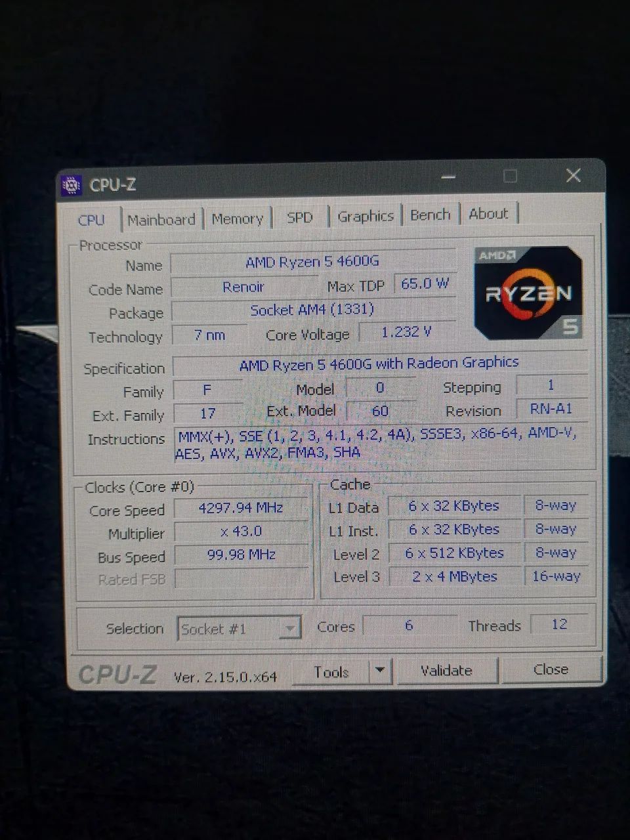Click the Technology value 7 nm

click(209, 335)
